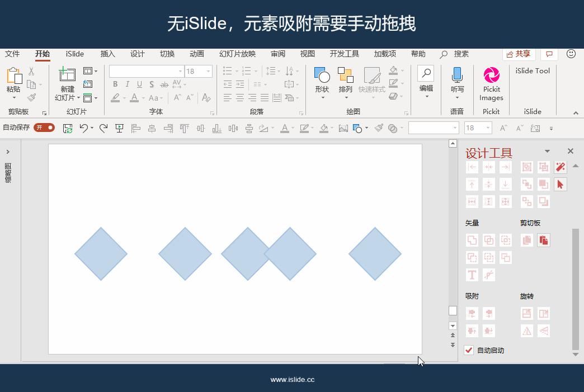The width and height of the screenshot is (584, 392).
Task: Click the New Slide (新建幻灯片) icon
Action: tap(68, 75)
